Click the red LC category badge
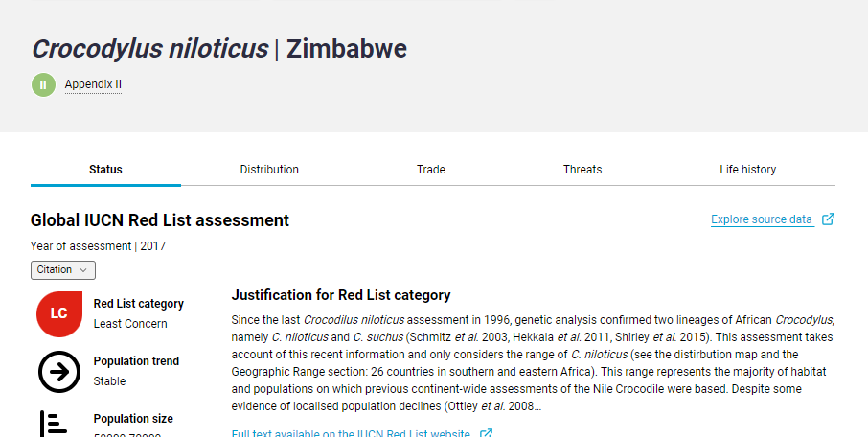This screenshot has height=437, width=868. coord(58,313)
